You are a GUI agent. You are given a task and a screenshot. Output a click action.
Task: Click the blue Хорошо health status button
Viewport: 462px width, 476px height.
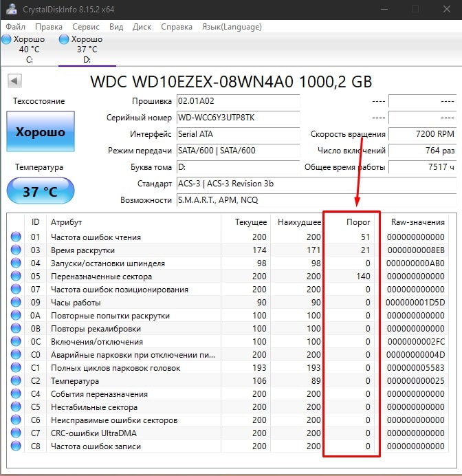click(41, 131)
